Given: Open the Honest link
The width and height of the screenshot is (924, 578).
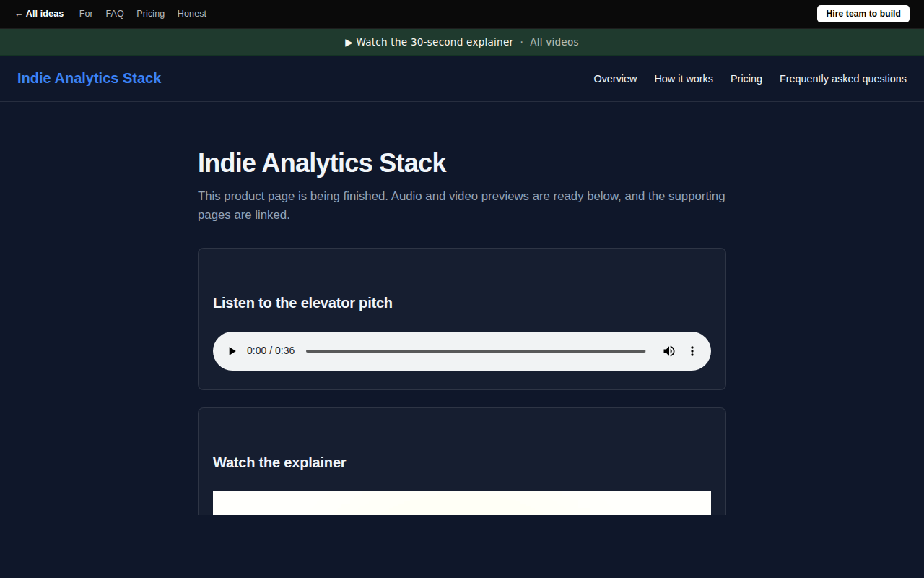Looking at the screenshot, I should point(192,14).
